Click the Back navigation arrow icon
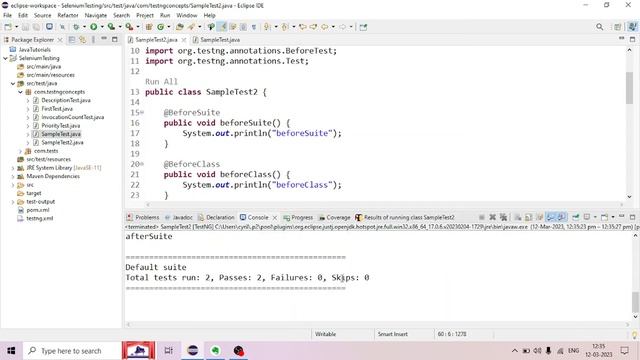Image resolution: width=640 pixels, height=360 pixels. coord(324,27)
